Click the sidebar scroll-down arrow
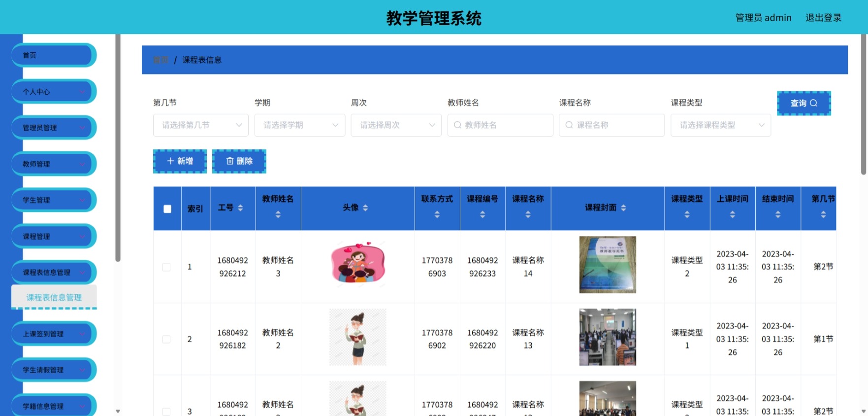This screenshot has width=868, height=416. tap(118, 411)
